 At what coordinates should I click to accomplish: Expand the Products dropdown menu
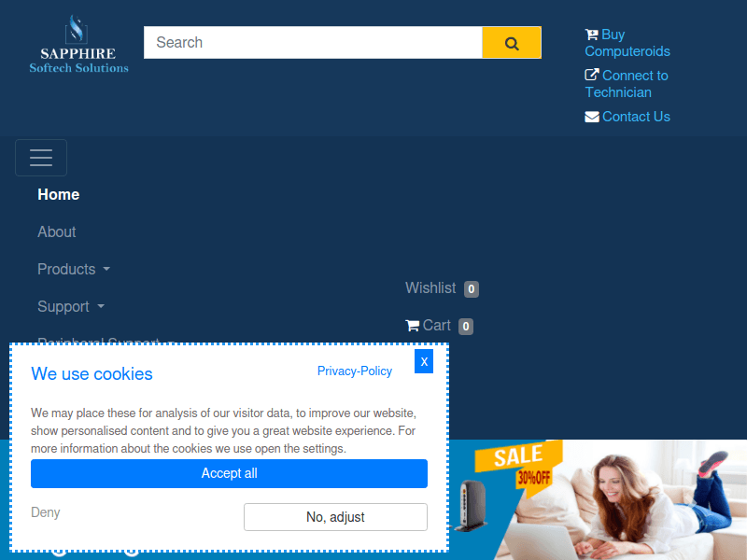73,269
